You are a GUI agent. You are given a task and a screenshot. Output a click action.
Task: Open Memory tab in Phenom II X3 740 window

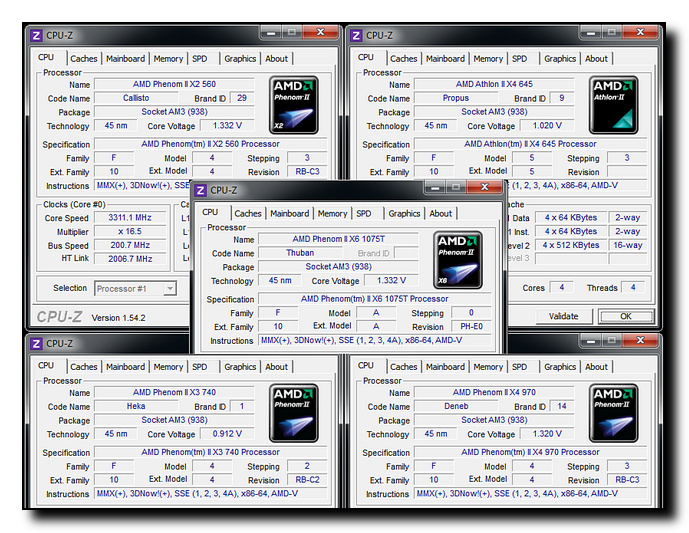click(168, 367)
